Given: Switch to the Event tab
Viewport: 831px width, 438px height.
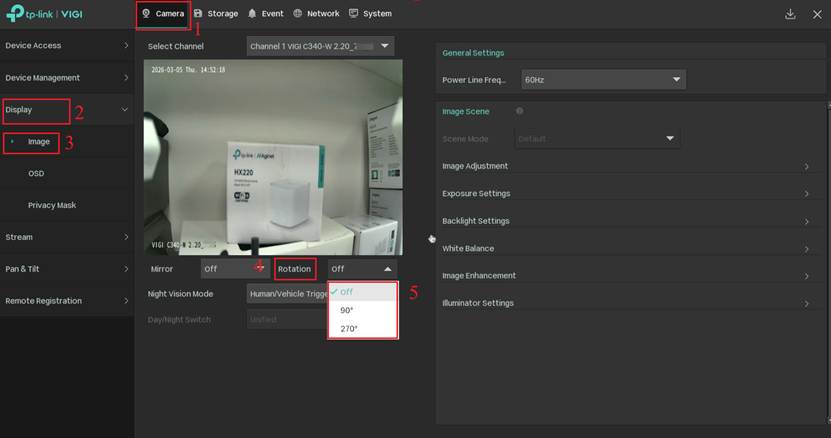Looking at the screenshot, I should (x=266, y=14).
